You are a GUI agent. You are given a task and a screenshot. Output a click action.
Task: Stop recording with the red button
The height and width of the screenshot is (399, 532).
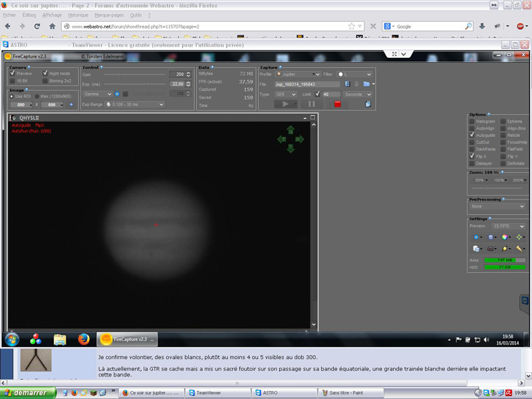coord(337,104)
